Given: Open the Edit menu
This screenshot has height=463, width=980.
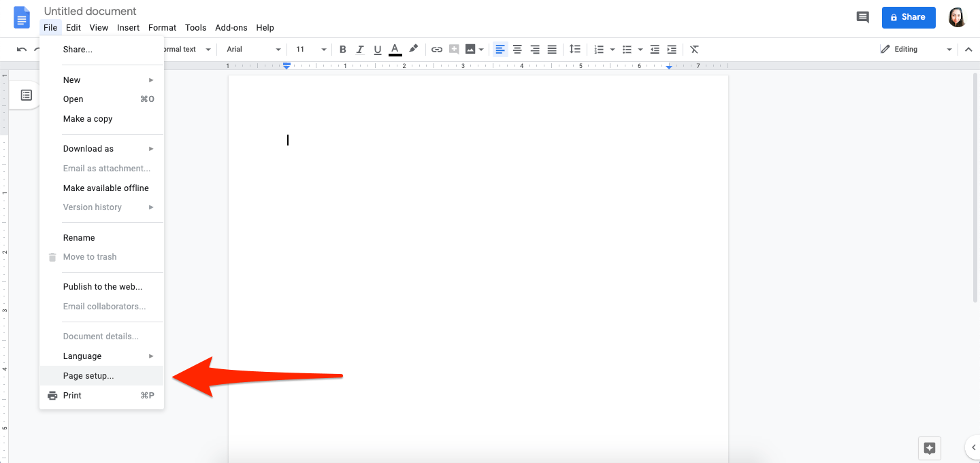Looking at the screenshot, I should 73,28.
